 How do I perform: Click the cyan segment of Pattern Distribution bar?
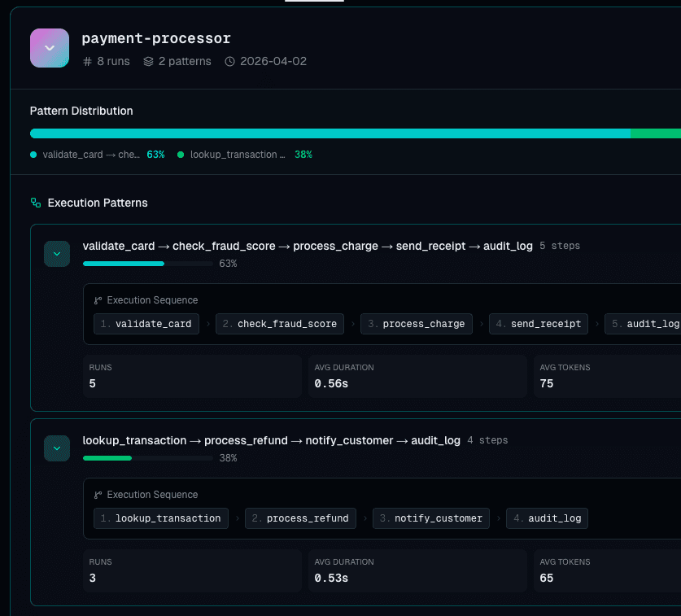point(330,133)
